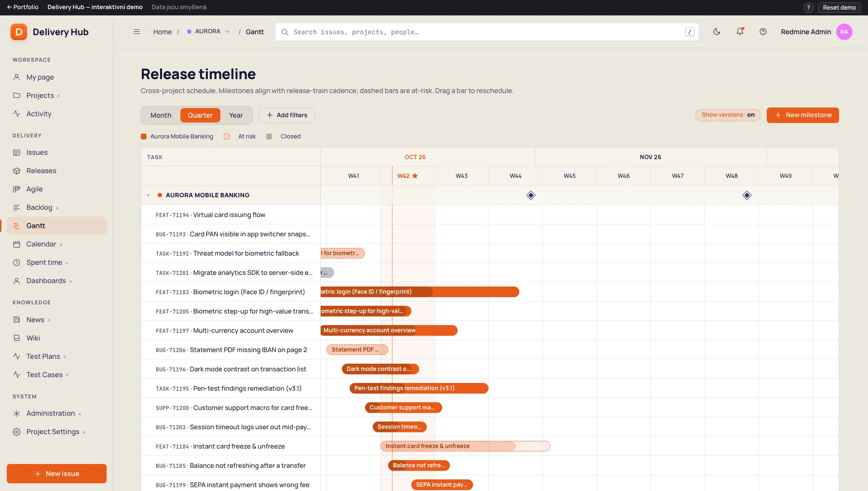Open Activity in sidebar
This screenshot has width=868, height=491.
56,114
